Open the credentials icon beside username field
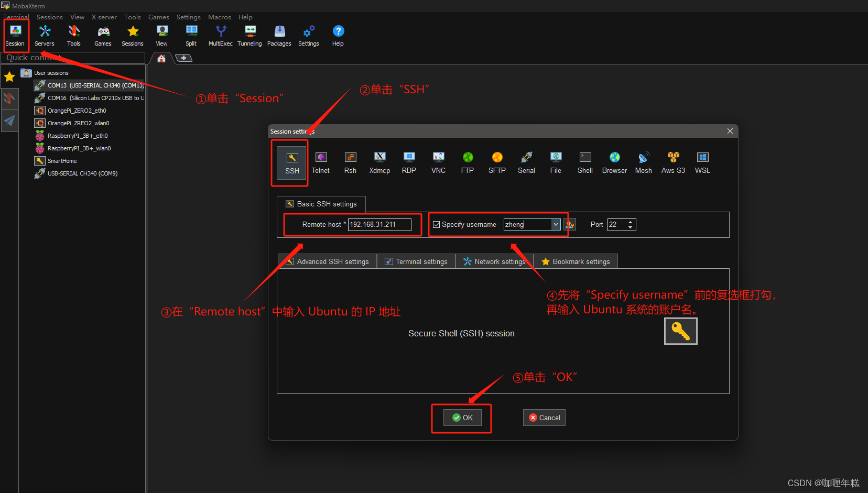Screen dimensions: 868x493 pos(570,224)
